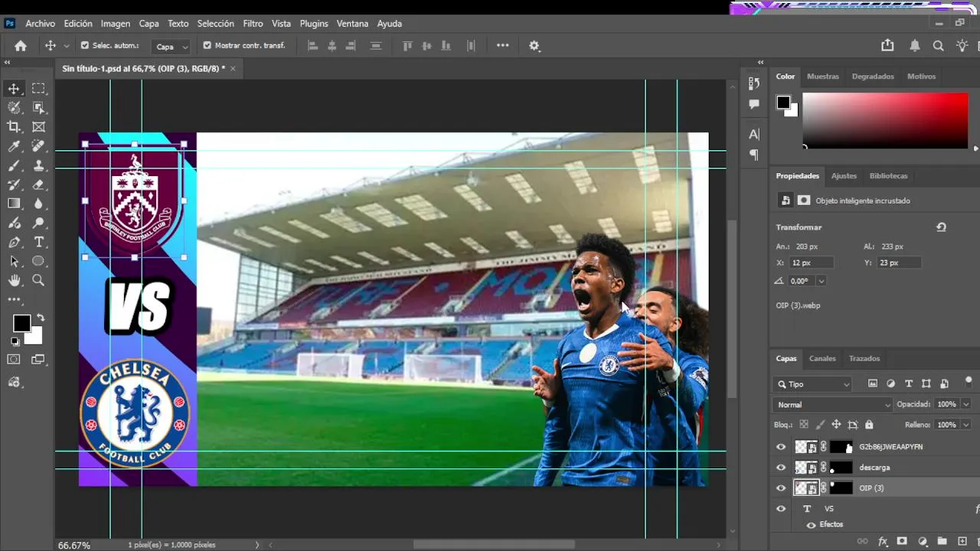Image resolution: width=980 pixels, height=551 pixels.
Task: Expand the Relleno slider dropdown
Action: (x=965, y=425)
